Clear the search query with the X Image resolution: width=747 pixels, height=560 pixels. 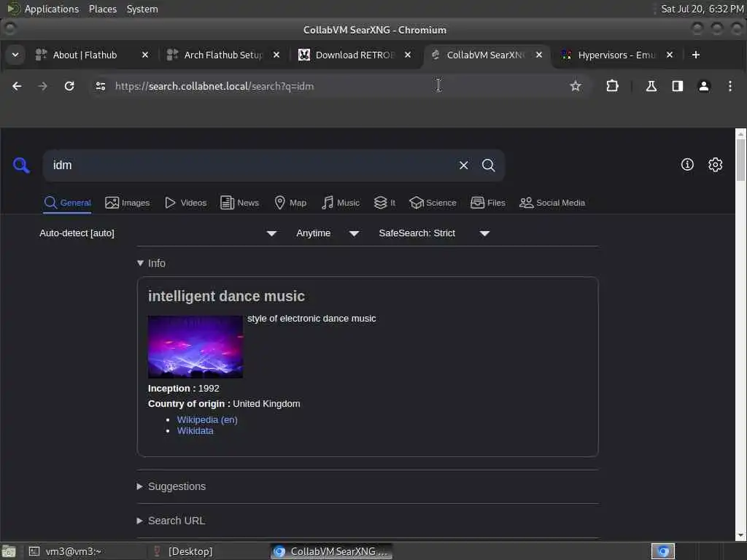tap(463, 166)
